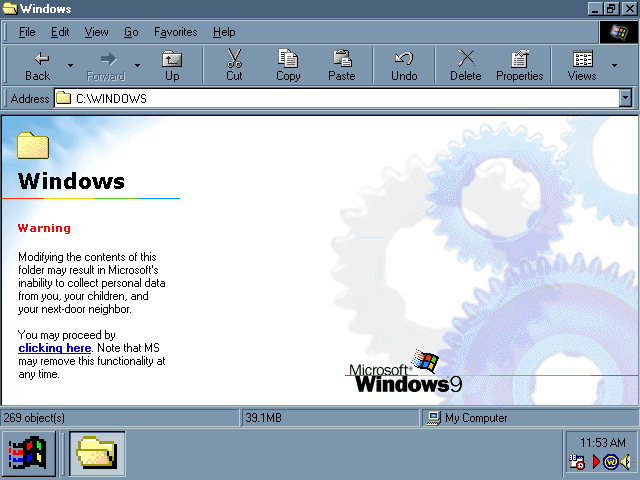
Task: Open the Go menu
Action: (131, 32)
